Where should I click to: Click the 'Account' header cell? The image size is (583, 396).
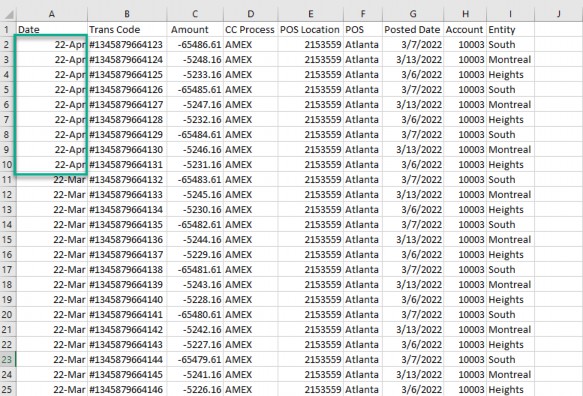pos(465,29)
